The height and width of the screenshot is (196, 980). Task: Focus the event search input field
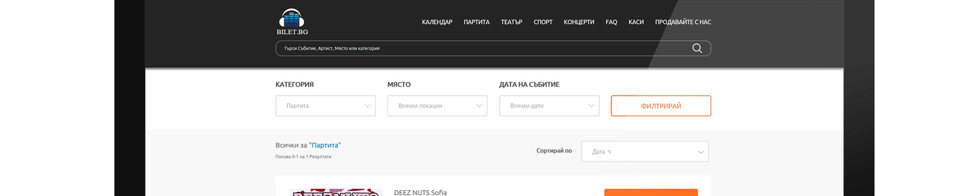tap(480, 49)
